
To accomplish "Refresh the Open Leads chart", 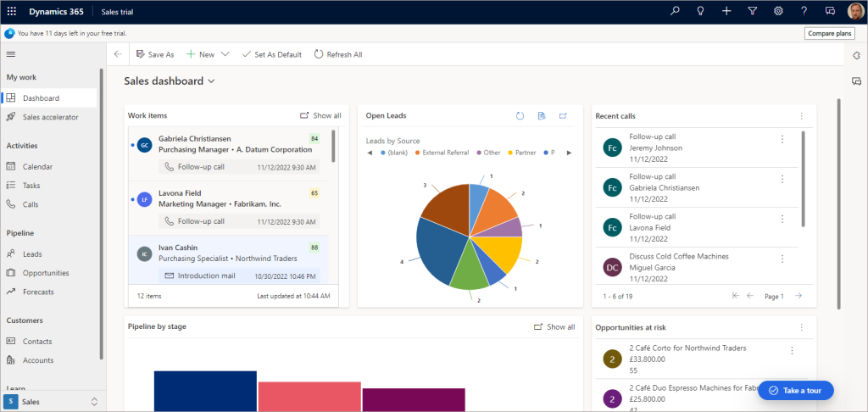I will [520, 116].
